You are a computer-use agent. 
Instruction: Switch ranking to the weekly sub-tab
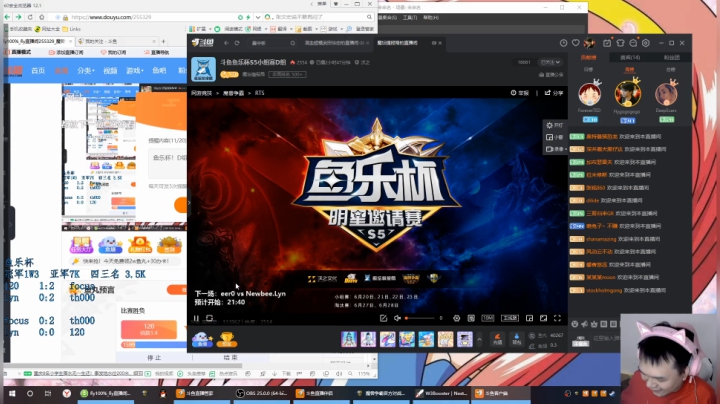[630, 69]
